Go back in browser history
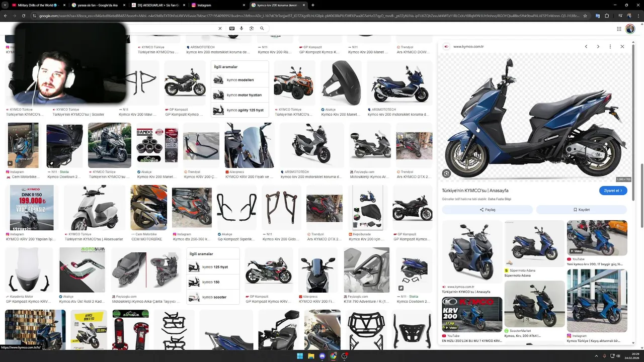This screenshot has width=644, height=362. click(6, 16)
